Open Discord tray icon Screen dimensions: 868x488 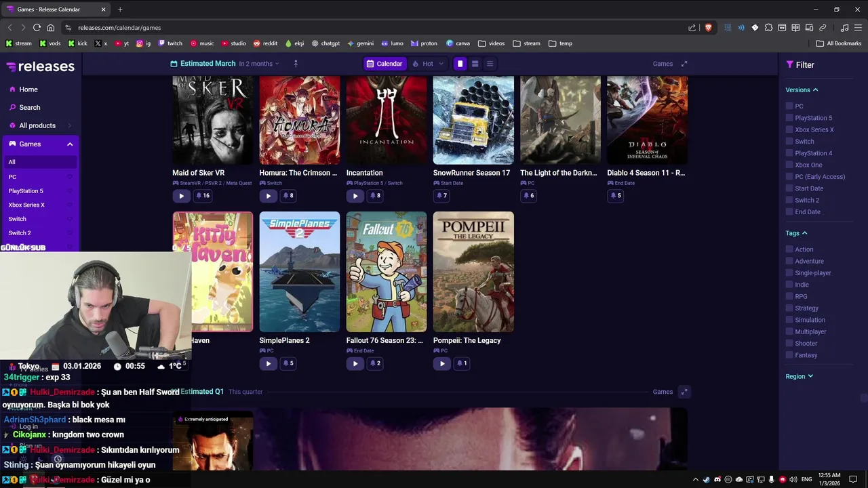point(717,480)
